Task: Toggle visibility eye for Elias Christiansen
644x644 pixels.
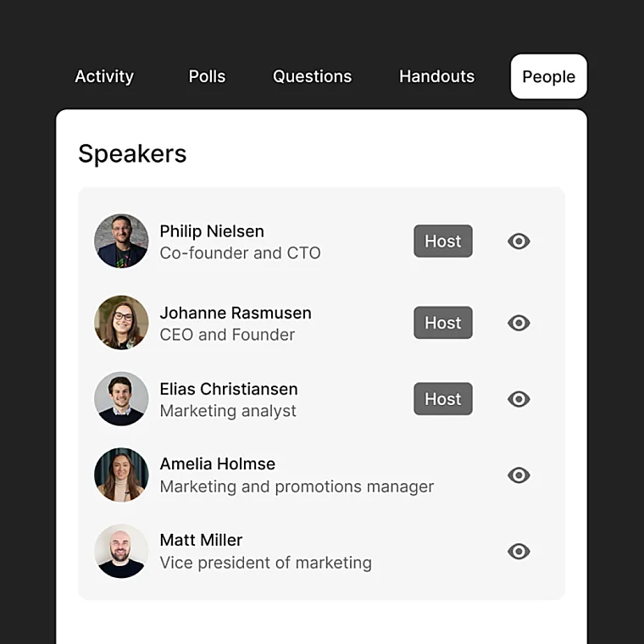Action: point(519,399)
